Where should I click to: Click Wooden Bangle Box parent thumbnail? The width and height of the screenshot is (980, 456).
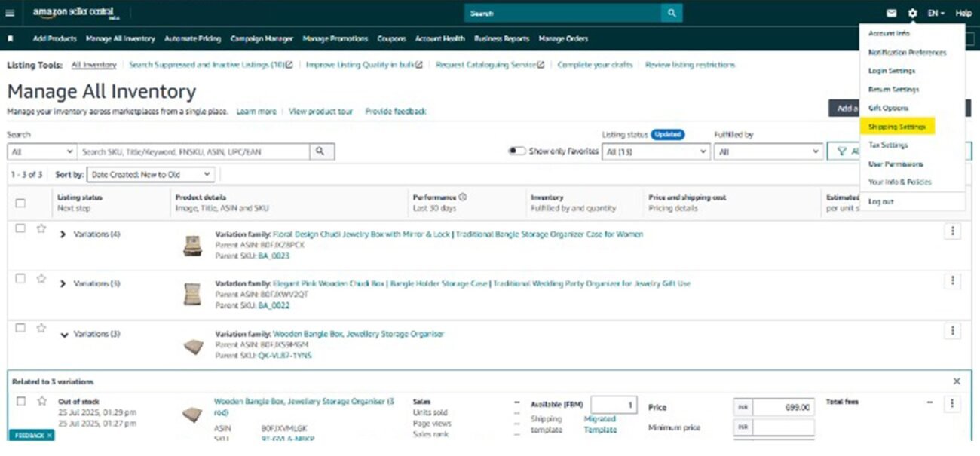click(193, 347)
